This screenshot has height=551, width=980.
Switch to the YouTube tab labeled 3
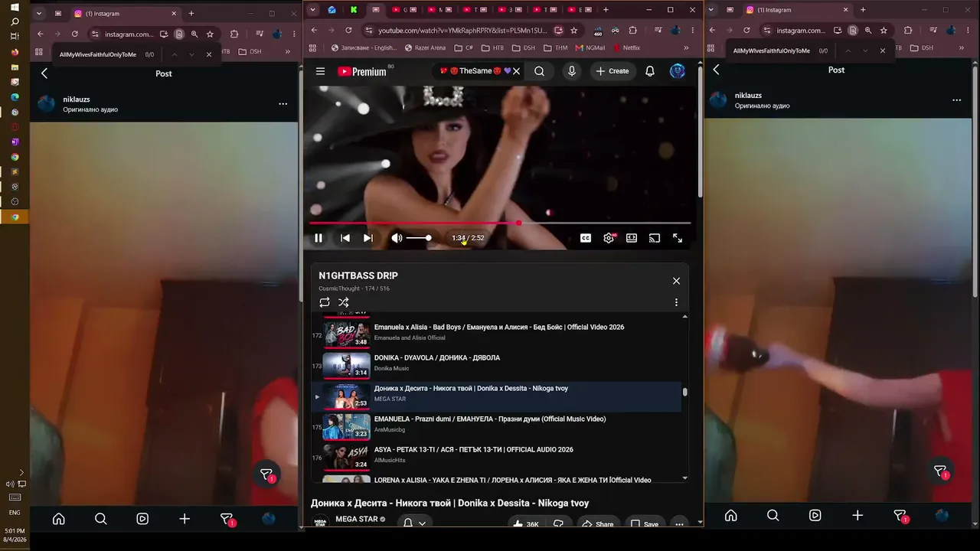510,10
